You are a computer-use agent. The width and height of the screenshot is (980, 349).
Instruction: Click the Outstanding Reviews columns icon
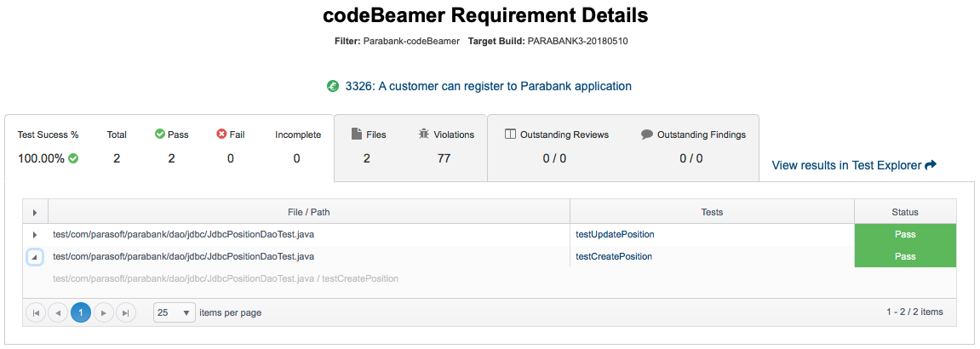coord(510,134)
